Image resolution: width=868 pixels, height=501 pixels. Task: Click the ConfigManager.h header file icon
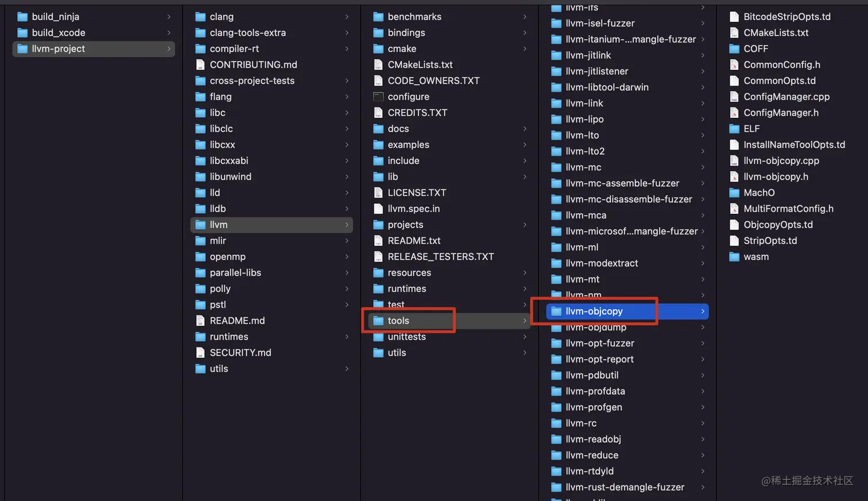pos(734,113)
